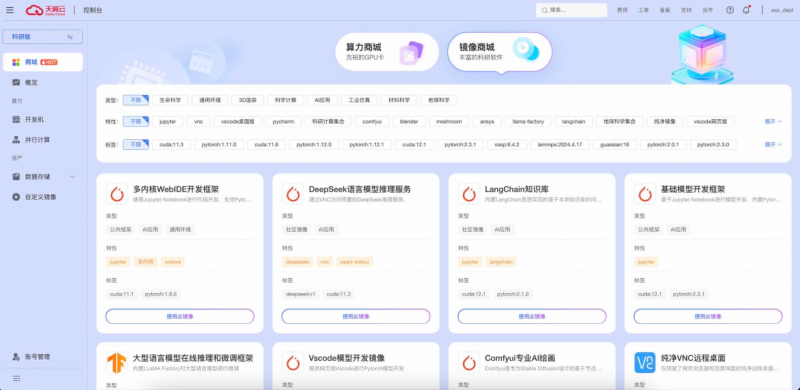Click the 纯净VNC远程桌面 VNC logo
Screen dimensions: 800x390
(645, 362)
